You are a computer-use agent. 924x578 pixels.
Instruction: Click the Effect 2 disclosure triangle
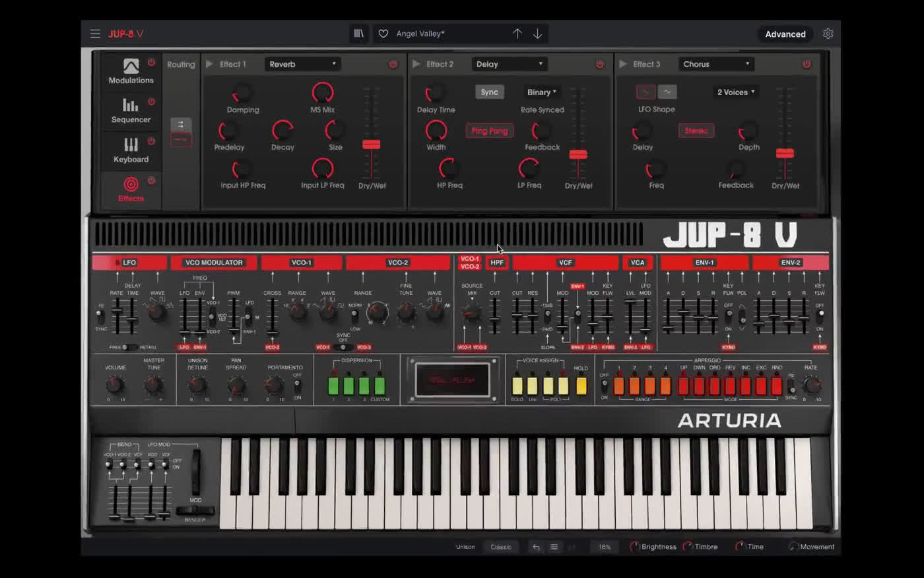416,64
